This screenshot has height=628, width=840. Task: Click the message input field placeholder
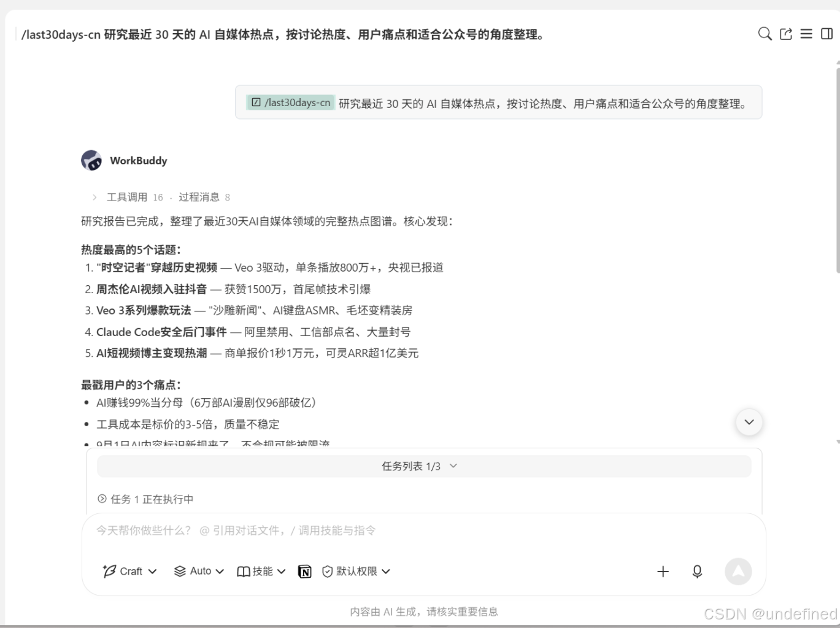click(236, 530)
